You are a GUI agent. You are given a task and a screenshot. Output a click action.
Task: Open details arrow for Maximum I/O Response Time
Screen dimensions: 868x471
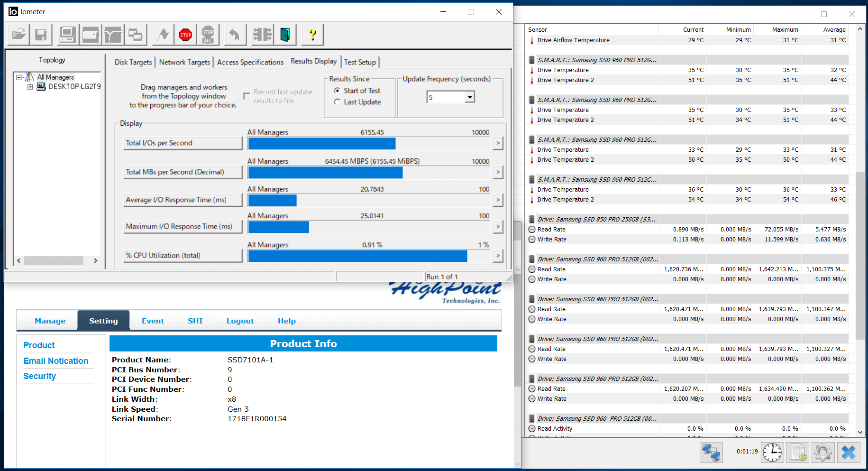coord(498,226)
